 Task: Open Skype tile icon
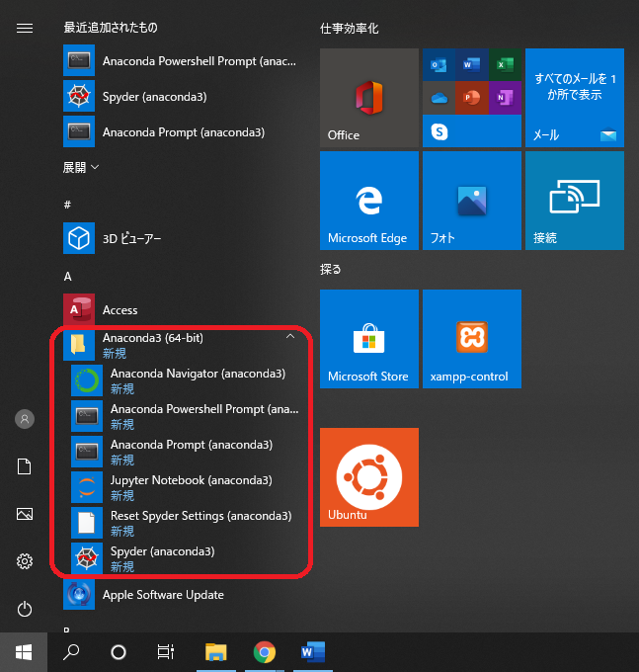tap(439, 131)
